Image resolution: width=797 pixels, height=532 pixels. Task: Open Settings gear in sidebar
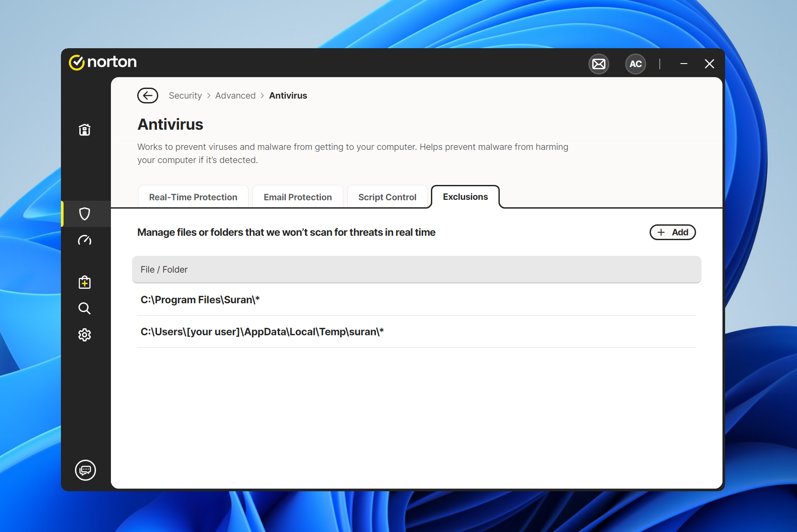click(85, 335)
